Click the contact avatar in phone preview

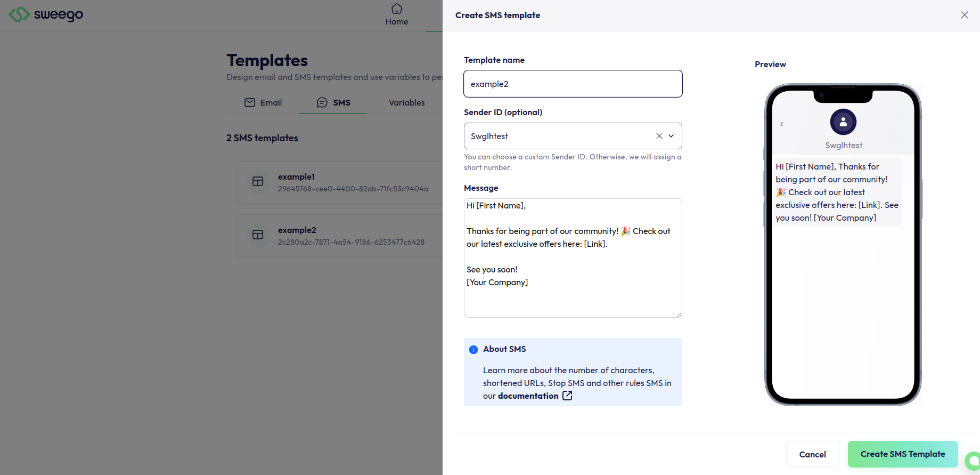[843, 122]
